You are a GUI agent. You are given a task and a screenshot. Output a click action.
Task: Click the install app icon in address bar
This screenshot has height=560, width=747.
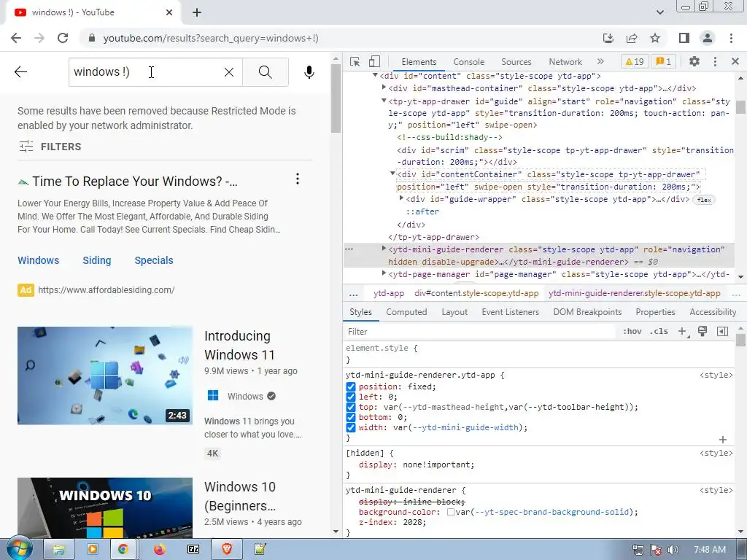(608, 38)
